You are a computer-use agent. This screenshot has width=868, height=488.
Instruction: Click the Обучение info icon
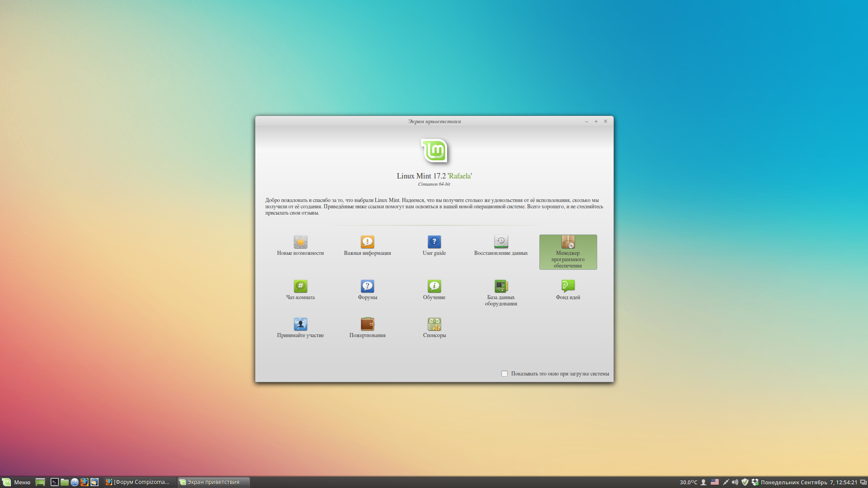434,286
